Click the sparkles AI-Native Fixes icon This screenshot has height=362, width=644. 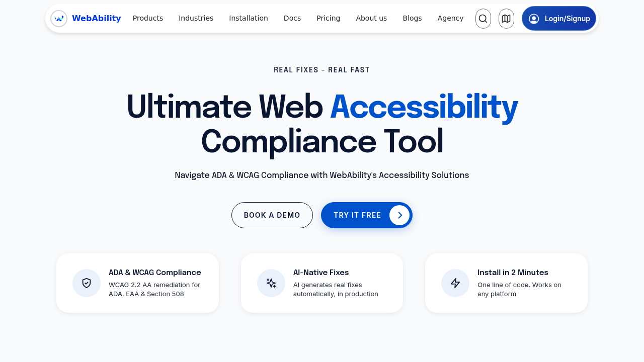click(x=271, y=283)
